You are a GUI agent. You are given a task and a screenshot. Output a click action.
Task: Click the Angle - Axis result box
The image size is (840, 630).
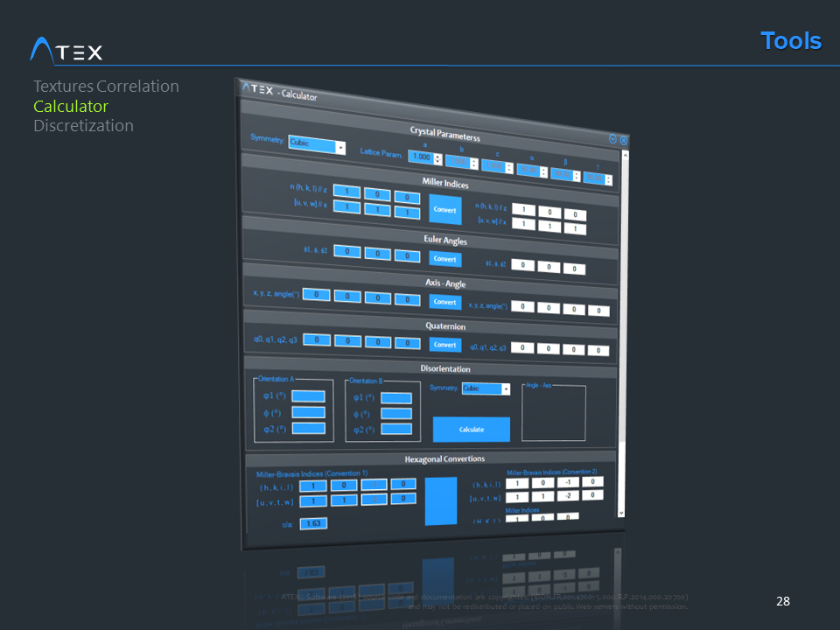click(x=554, y=413)
